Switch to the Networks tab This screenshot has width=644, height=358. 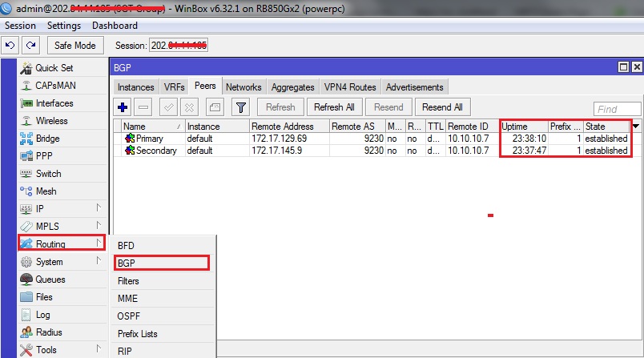(244, 87)
